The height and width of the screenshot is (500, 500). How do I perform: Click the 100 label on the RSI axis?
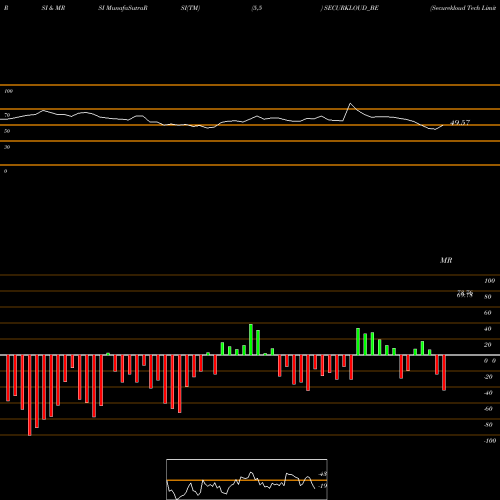[x=8, y=91]
